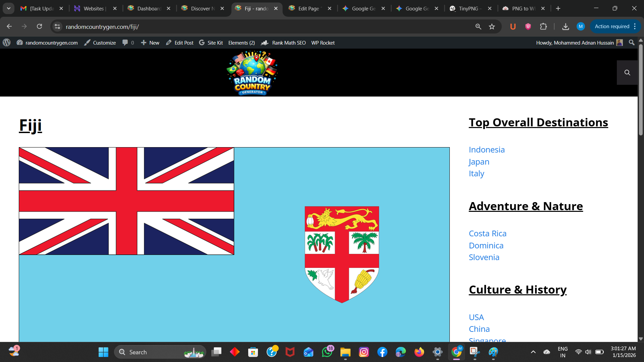
Task: Expand hidden icons in the system tray
Action: pos(533,352)
